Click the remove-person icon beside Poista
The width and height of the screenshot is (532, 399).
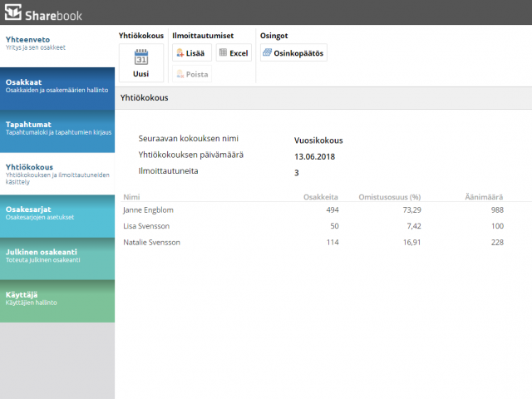pyautogui.click(x=180, y=74)
